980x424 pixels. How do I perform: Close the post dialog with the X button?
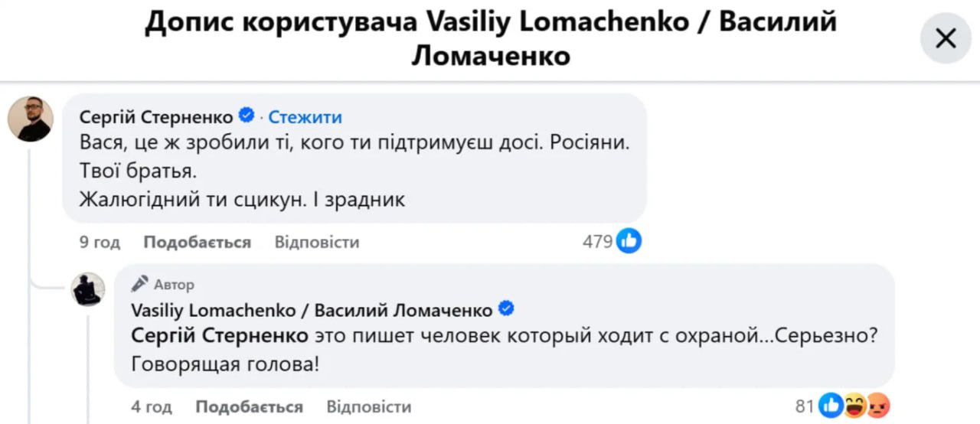tap(946, 38)
